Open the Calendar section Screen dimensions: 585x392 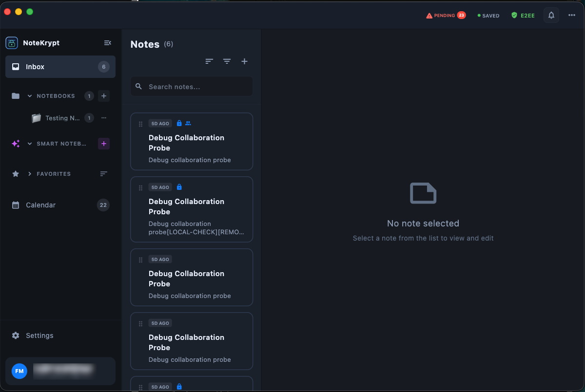click(x=40, y=205)
